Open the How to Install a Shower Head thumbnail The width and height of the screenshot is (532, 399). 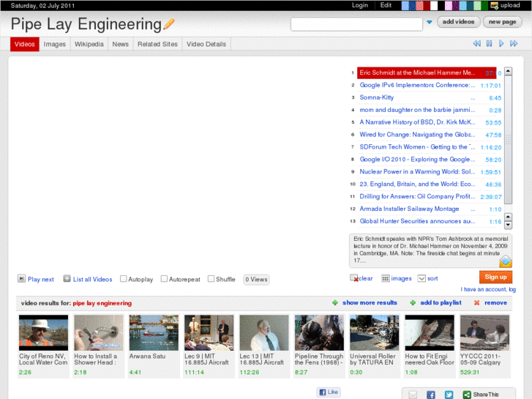(x=99, y=333)
